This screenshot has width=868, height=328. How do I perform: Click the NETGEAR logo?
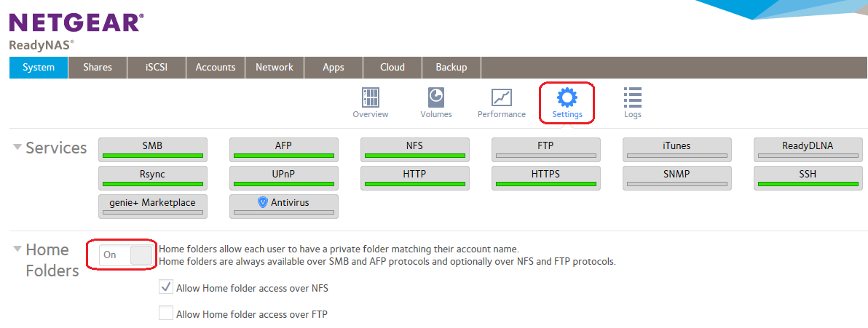pyautogui.click(x=76, y=23)
